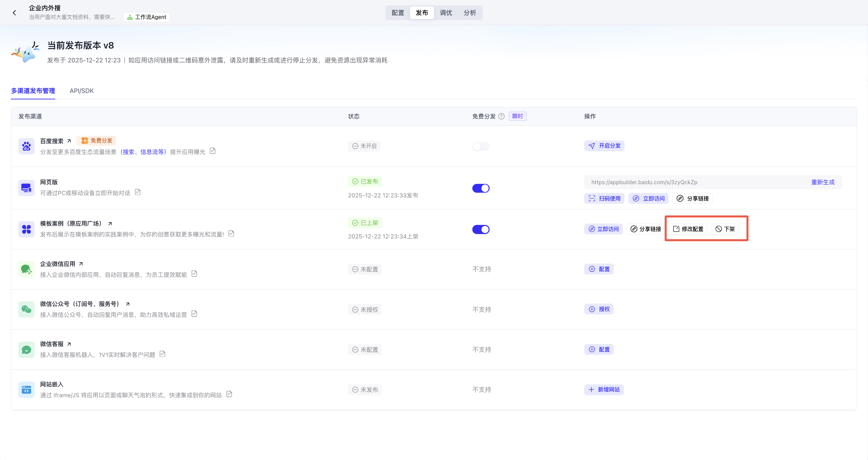Screen dimensions: 868x460
Task: Click help icon next to 免费分发
Action: coord(501,116)
